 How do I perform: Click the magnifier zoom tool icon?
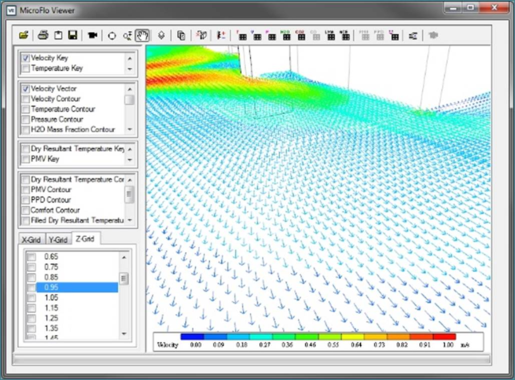click(127, 36)
